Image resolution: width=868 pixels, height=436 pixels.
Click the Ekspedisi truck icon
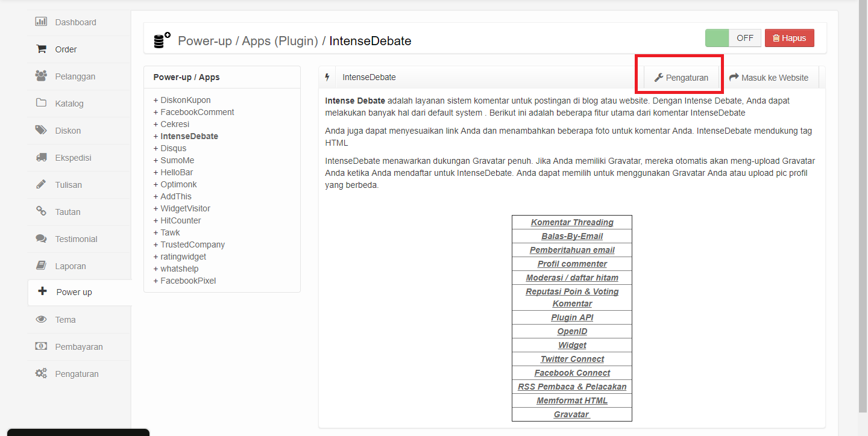41,157
